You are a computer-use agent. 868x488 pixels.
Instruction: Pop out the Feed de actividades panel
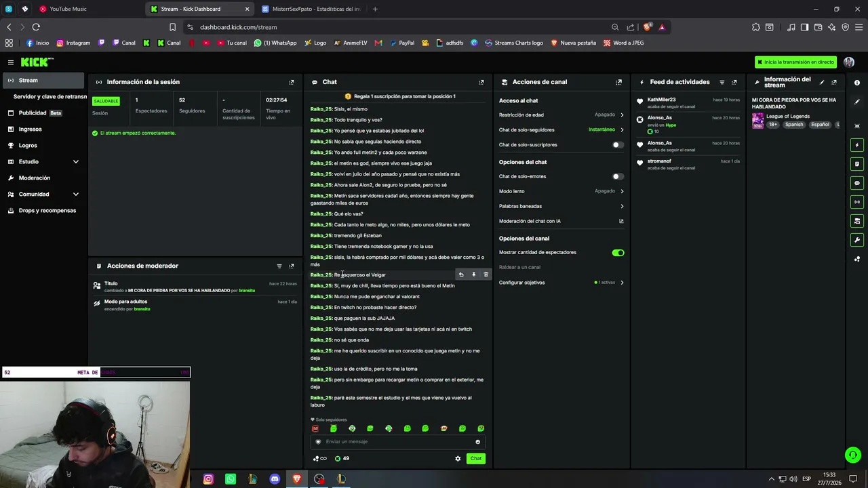[x=734, y=82]
